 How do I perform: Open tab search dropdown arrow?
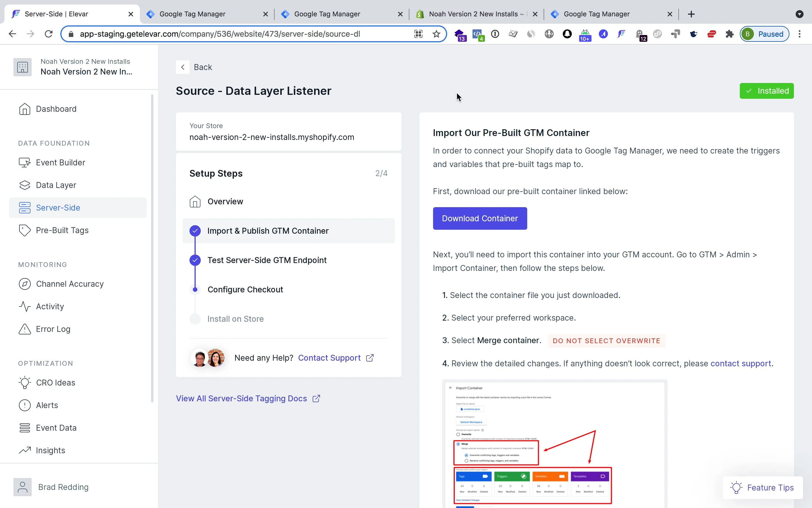(x=800, y=14)
